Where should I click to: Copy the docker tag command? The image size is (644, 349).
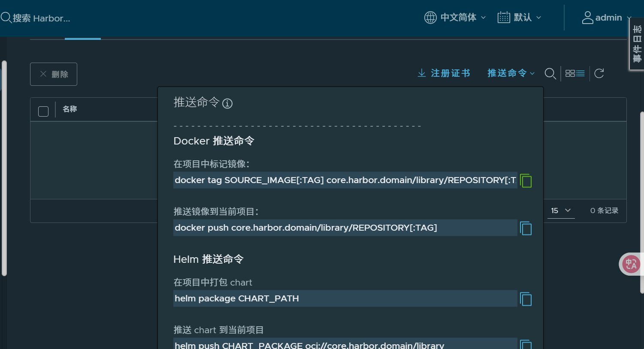click(x=526, y=181)
